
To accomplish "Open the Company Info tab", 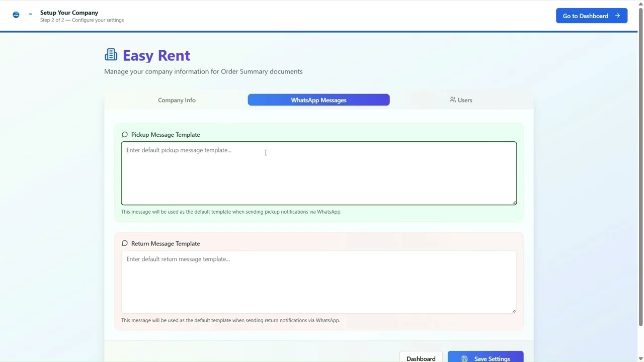I will tap(177, 100).
